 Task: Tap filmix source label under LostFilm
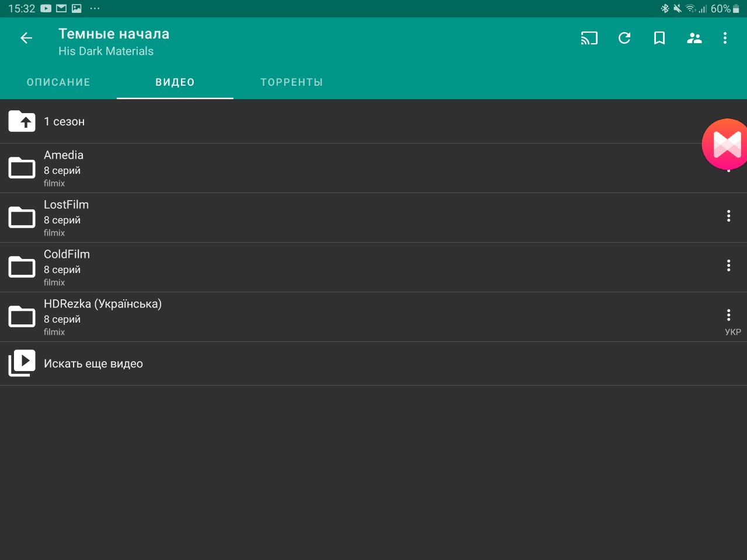click(54, 233)
